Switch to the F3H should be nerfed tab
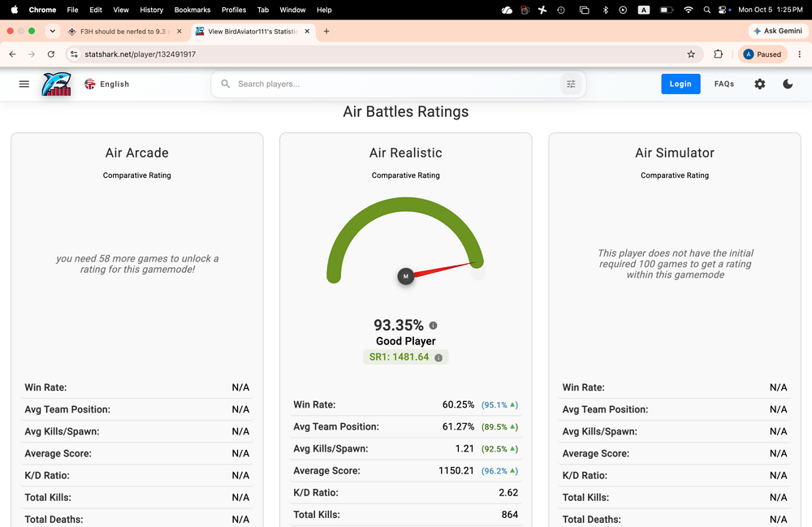Image resolution: width=812 pixels, height=527 pixels. click(123, 32)
